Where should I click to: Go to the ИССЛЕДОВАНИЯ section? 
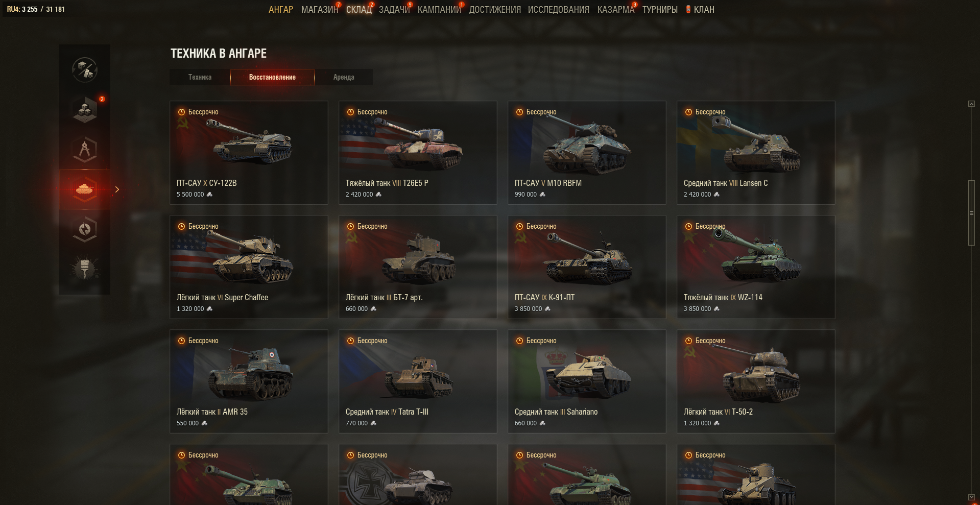click(558, 9)
